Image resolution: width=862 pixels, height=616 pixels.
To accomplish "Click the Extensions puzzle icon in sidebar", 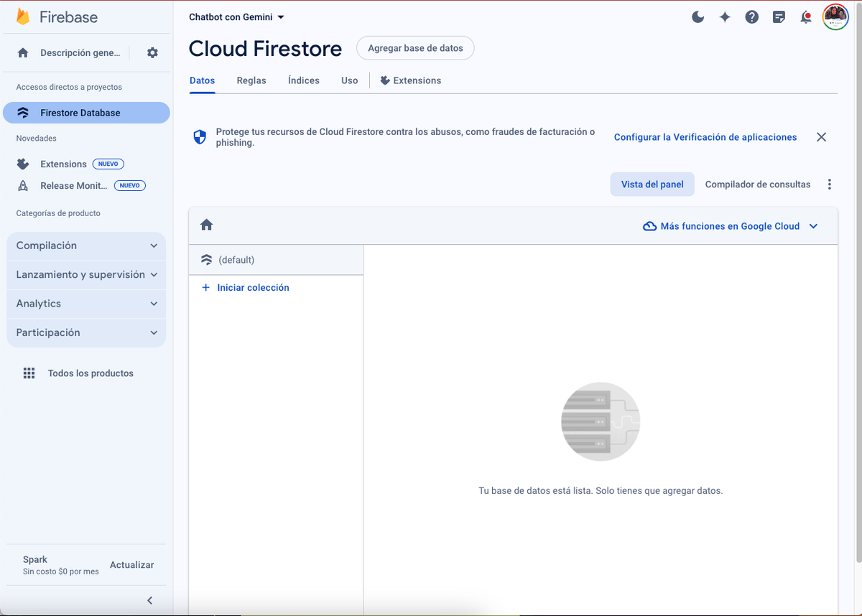I will coord(23,164).
